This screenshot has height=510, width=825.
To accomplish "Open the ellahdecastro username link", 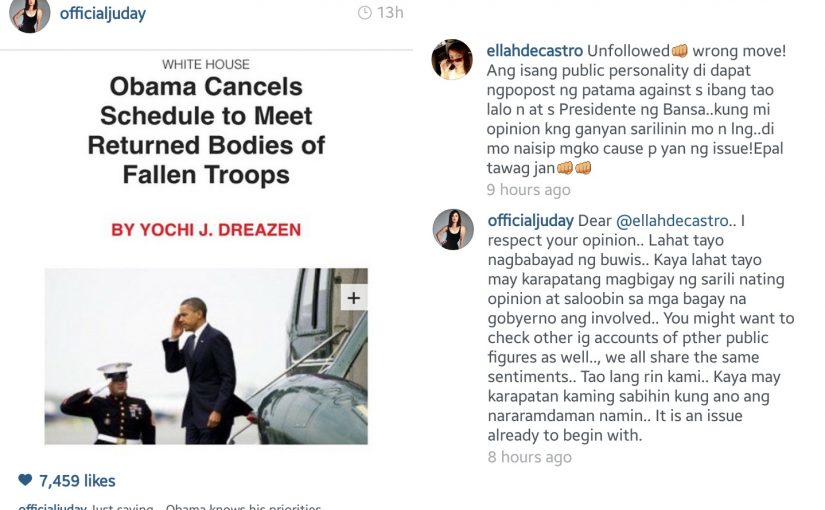I will coord(535,51).
